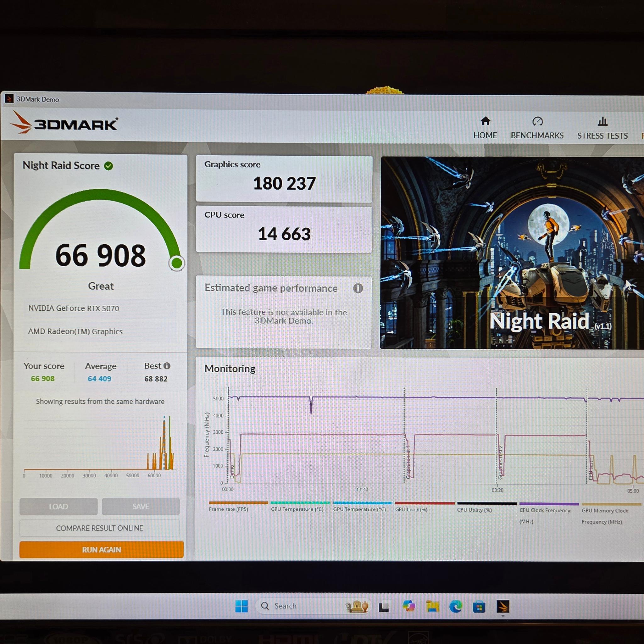This screenshot has width=644, height=644.
Task: Click the taskbar Search box
Action: [x=313, y=606]
